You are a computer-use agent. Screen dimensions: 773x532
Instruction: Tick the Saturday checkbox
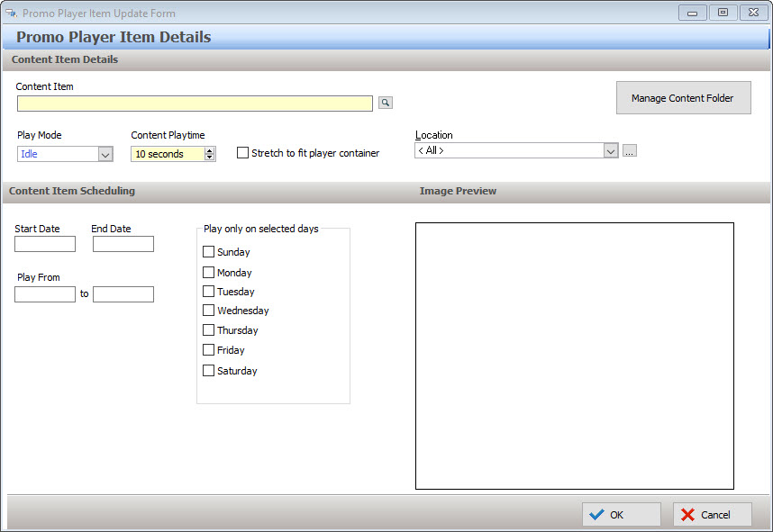pos(209,371)
